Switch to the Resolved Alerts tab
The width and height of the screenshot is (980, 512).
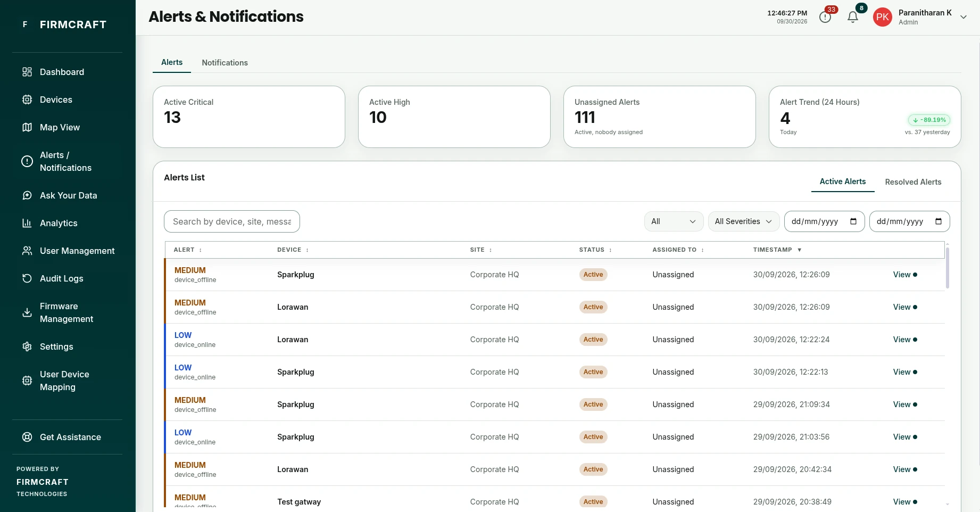[x=913, y=182]
